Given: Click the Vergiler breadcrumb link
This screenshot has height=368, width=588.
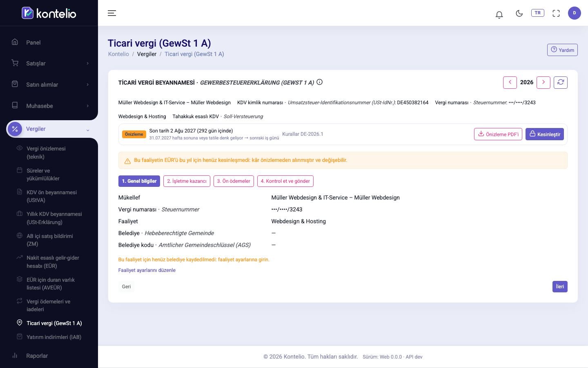Looking at the screenshot, I should 147,54.
